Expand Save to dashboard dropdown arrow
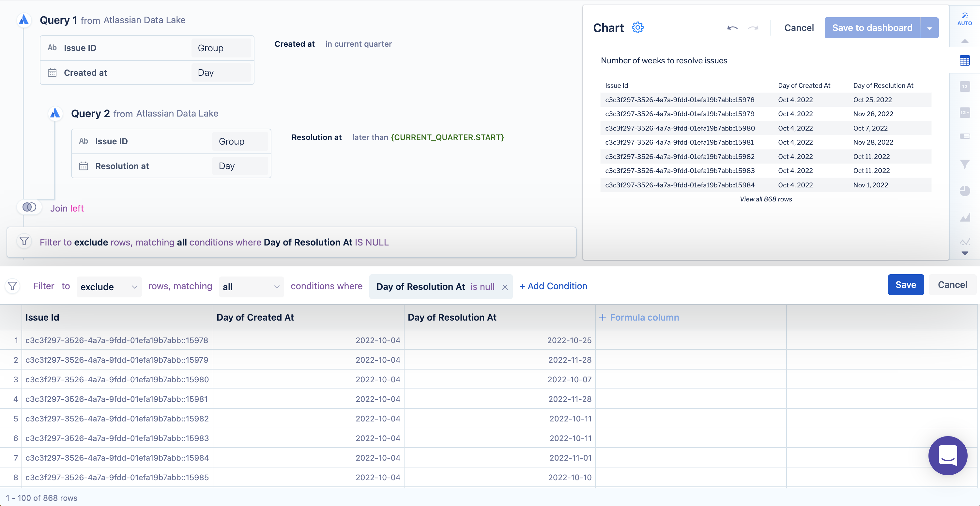 tap(929, 28)
